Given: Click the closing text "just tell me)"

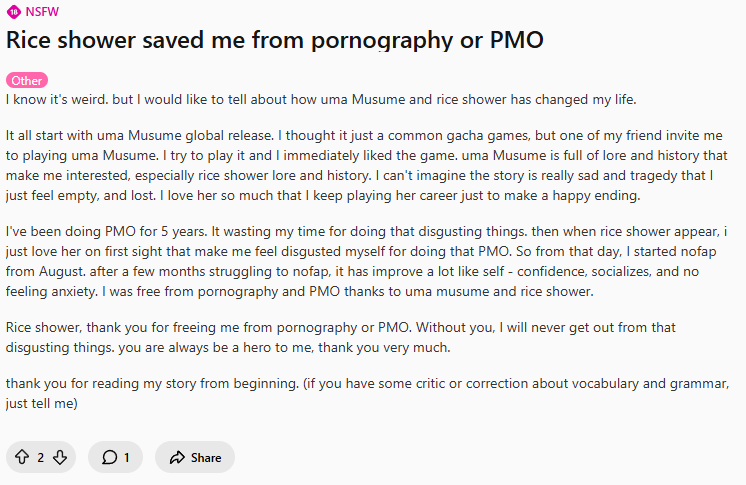Looking at the screenshot, I should point(41,404).
